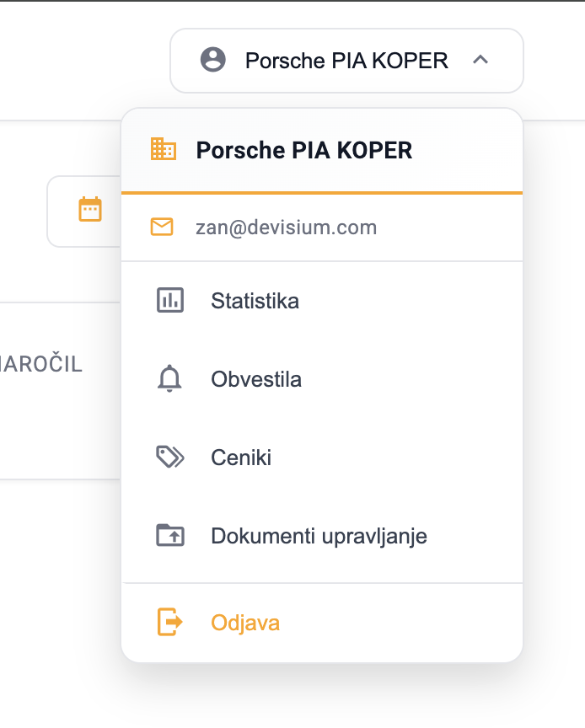Click the orange calendar icon

click(90, 210)
